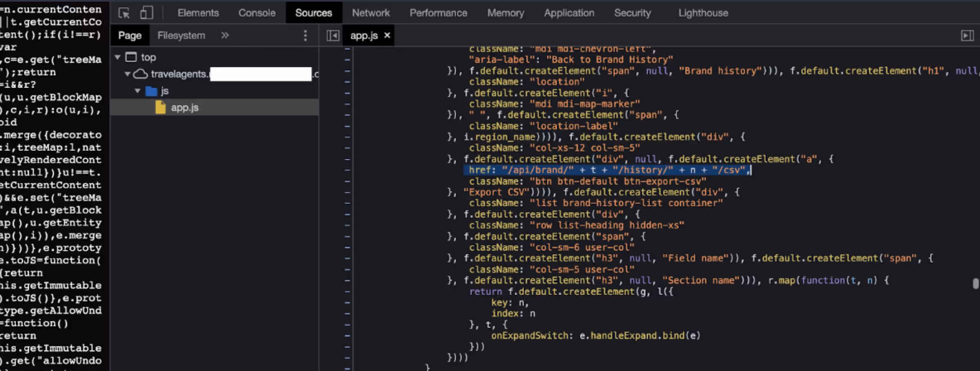The height and width of the screenshot is (371, 980).
Task: Click gutter dash beside the href line
Action: 347,170
